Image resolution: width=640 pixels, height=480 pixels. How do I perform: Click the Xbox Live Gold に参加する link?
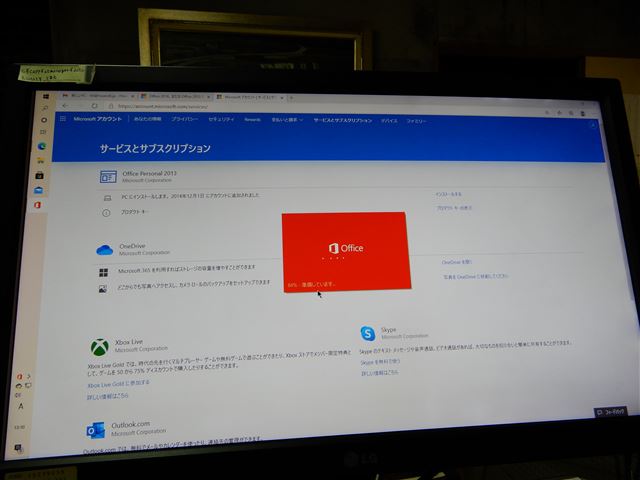(118, 384)
